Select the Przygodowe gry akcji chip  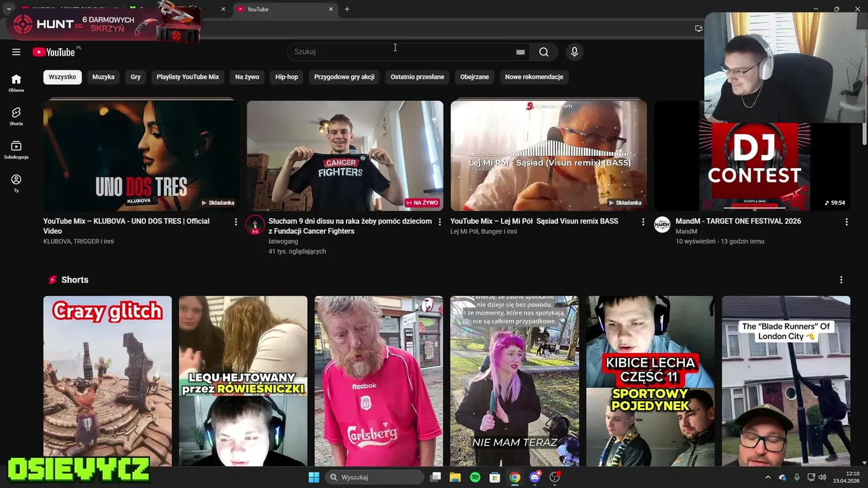tap(344, 77)
